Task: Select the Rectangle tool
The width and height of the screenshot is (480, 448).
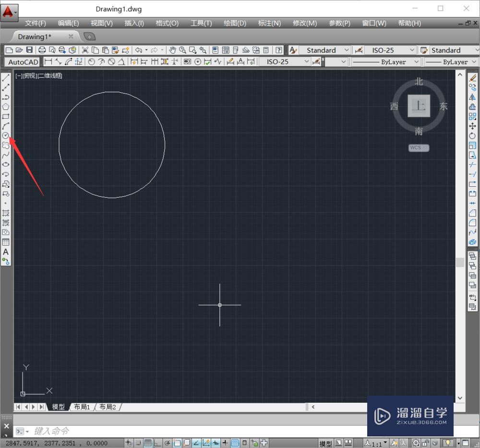Action: tap(6, 116)
